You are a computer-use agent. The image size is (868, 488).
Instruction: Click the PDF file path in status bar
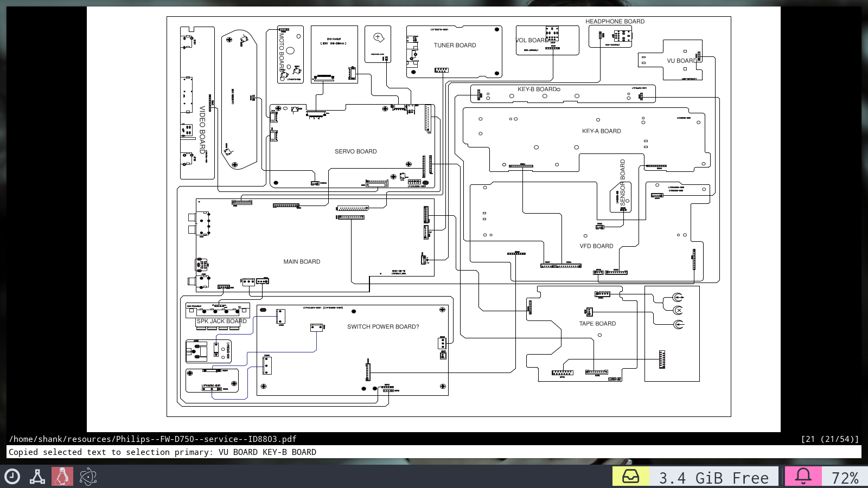coord(152,439)
